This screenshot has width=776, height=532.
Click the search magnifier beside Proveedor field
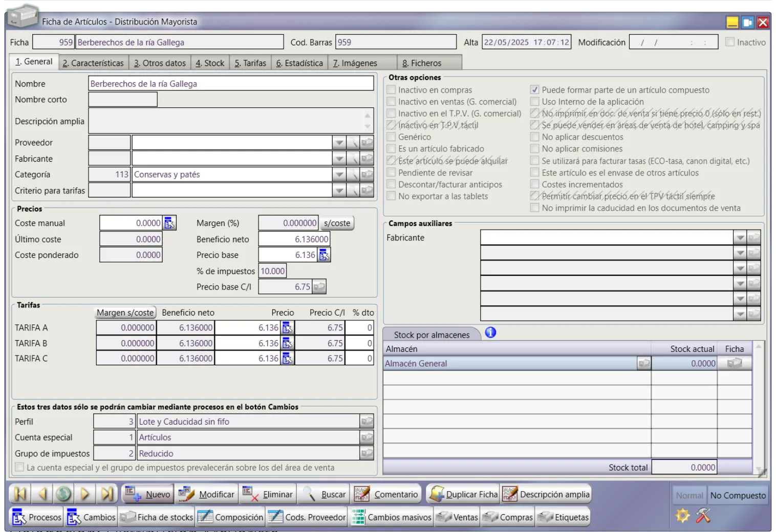[353, 143]
